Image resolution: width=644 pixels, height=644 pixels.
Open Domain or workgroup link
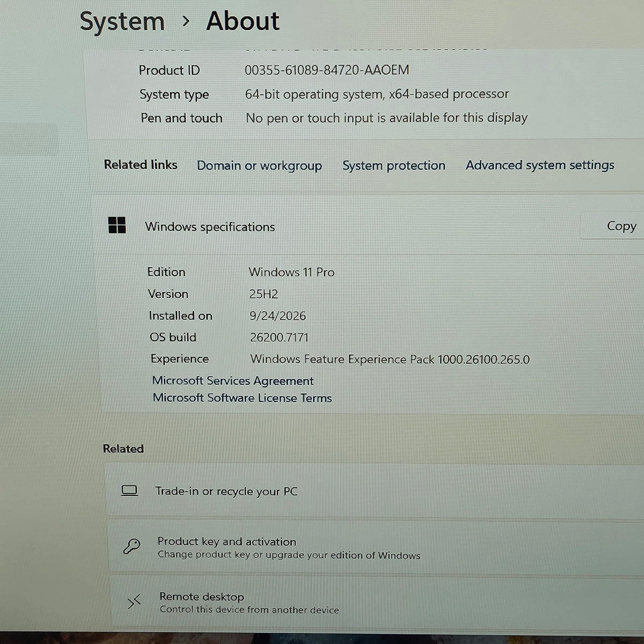click(x=259, y=165)
